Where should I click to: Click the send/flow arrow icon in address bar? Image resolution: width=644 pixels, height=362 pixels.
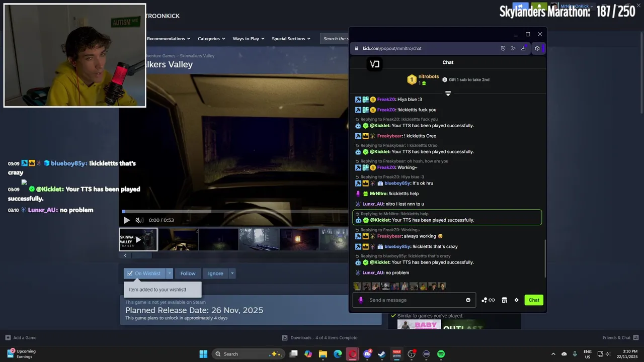(x=513, y=48)
